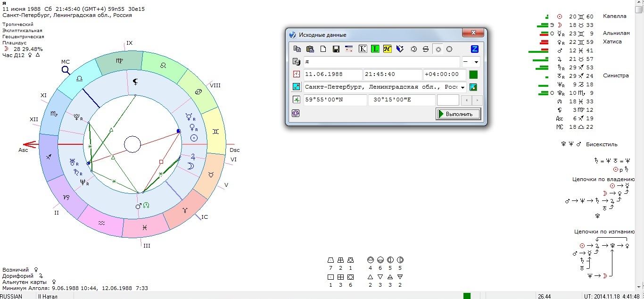Create new blank chart data
Screen dimensions: 644x299
323,49
